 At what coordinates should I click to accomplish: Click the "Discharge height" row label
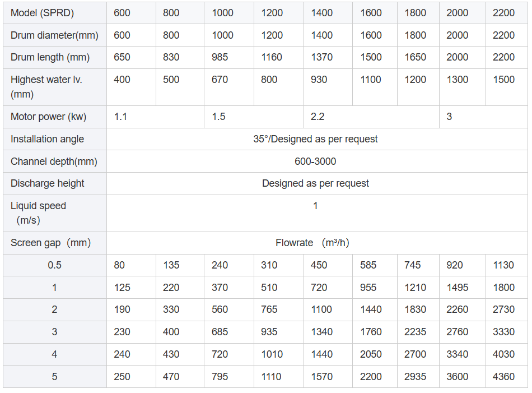click(48, 183)
